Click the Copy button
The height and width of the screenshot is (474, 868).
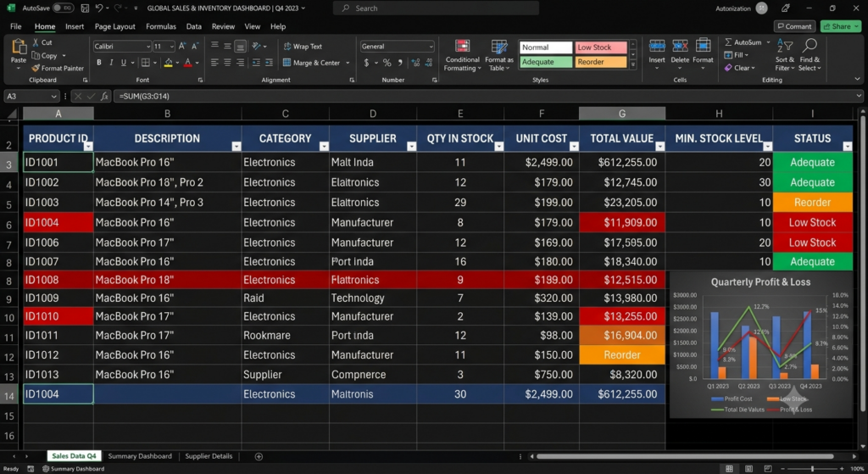(48, 55)
